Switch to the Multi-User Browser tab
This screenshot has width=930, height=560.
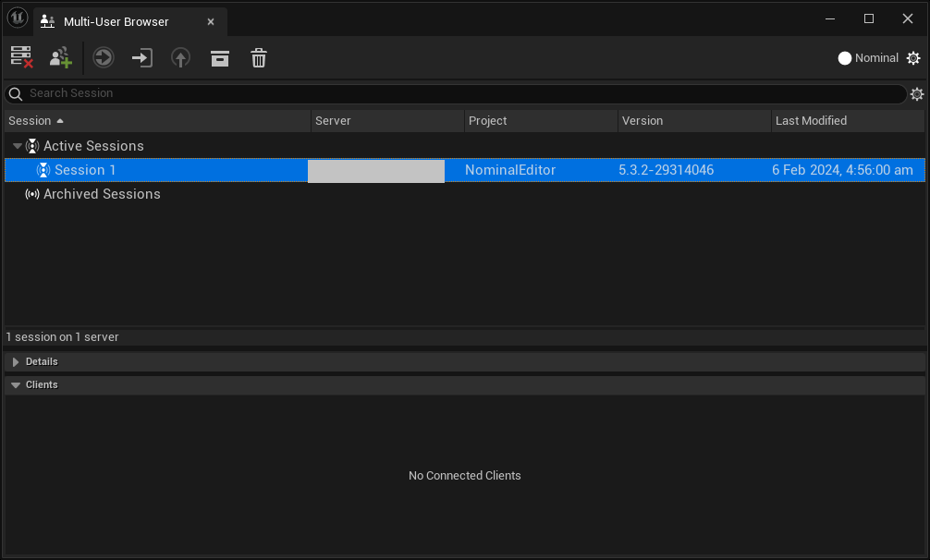coord(116,21)
